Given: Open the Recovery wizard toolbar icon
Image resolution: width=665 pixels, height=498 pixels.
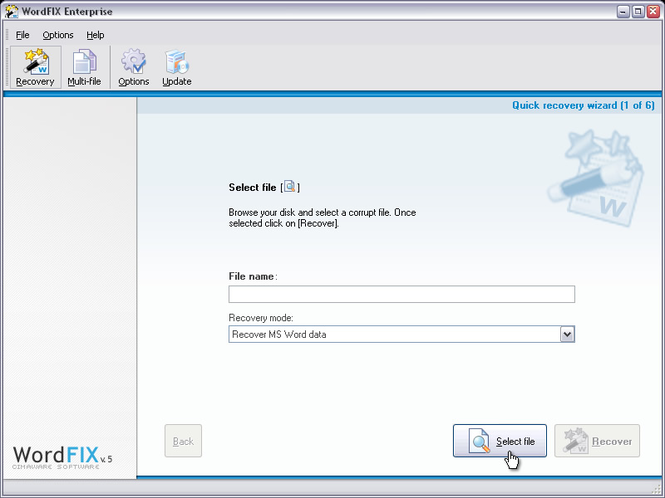Looking at the screenshot, I should coord(35,67).
